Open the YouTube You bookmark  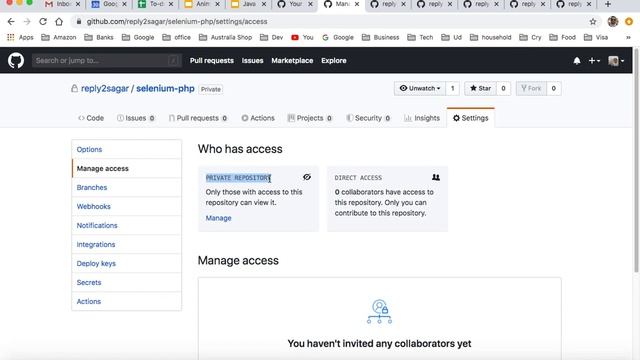pyautogui.click(x=302, y=37)
